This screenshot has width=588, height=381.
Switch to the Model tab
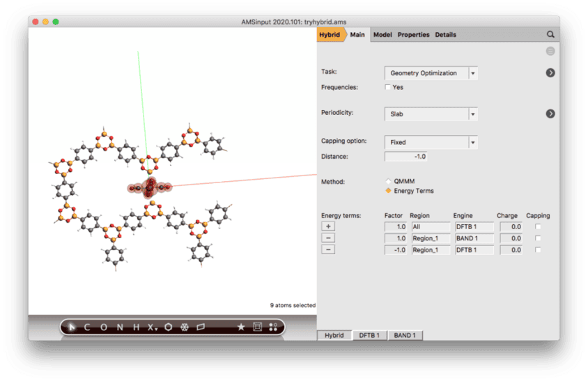click(382, 35)
